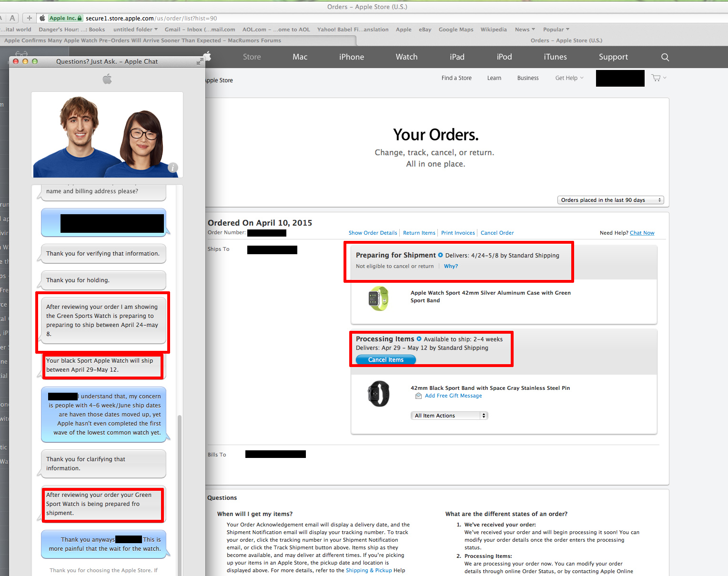
Task: Open the AOL.com bookmark
Action: (x=276, y=30)
